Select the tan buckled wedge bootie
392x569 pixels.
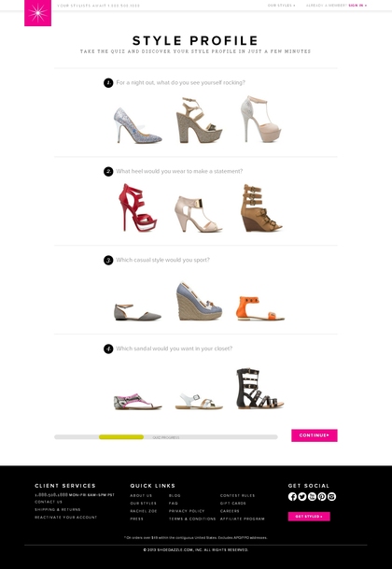[261, 208]
